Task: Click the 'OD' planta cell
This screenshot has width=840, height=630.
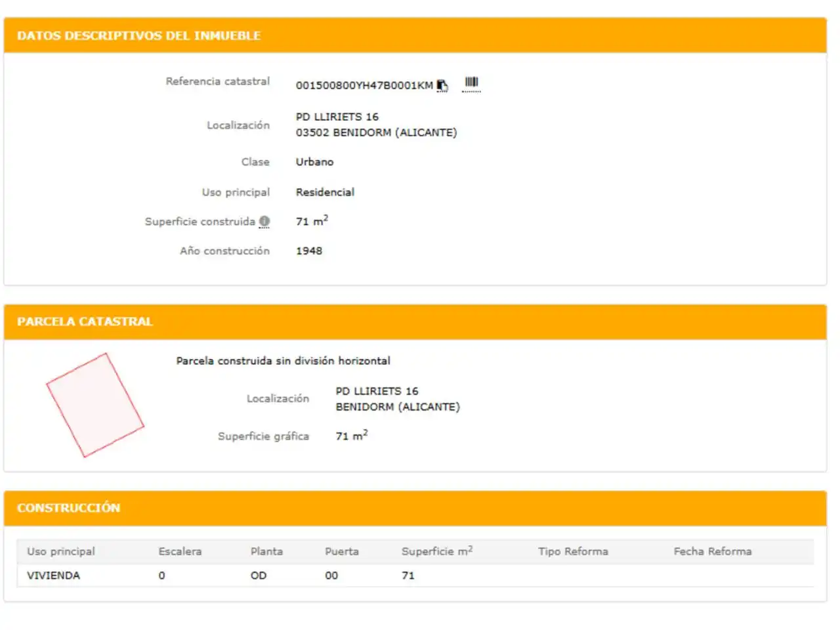Action: click(259, 576)
